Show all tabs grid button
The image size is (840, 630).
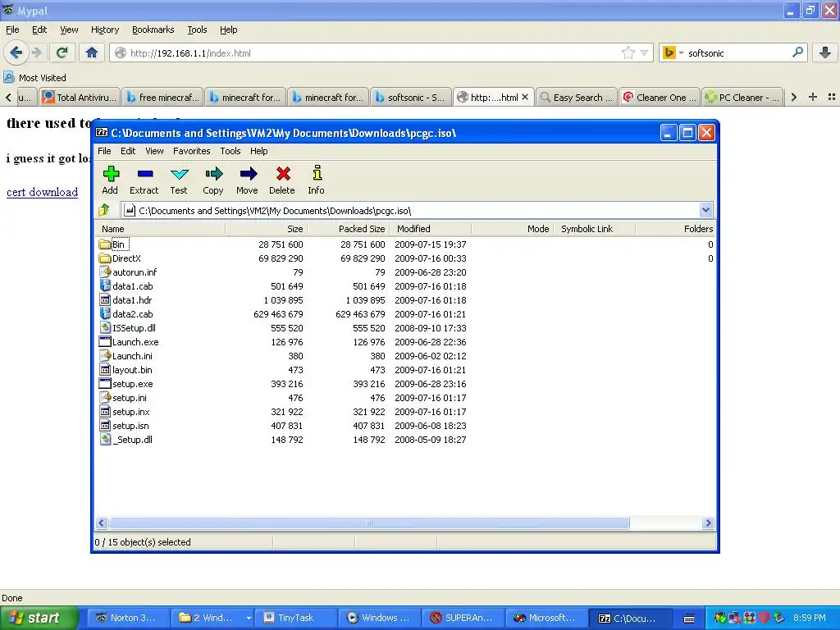click(x=832, y=97)
